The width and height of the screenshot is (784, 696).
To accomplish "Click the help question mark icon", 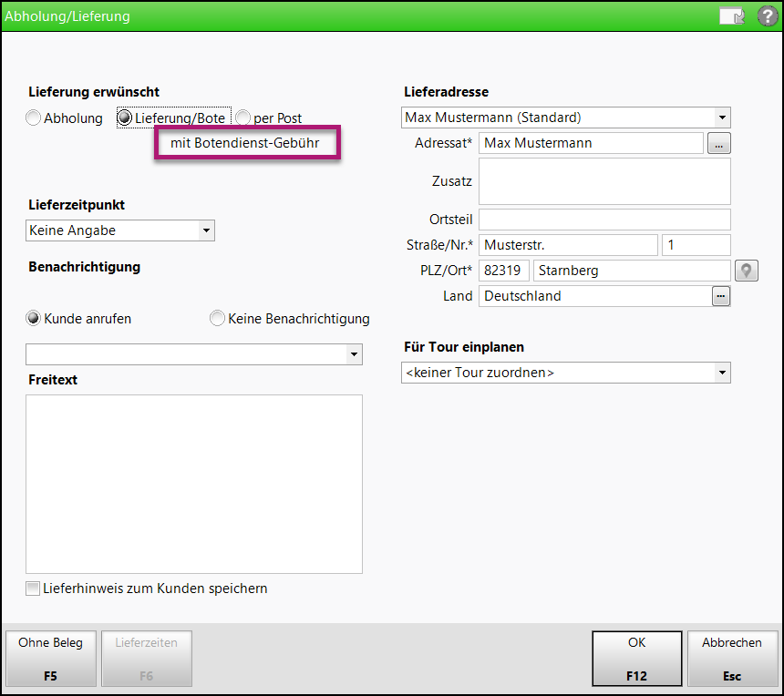I will click(768, 16).
